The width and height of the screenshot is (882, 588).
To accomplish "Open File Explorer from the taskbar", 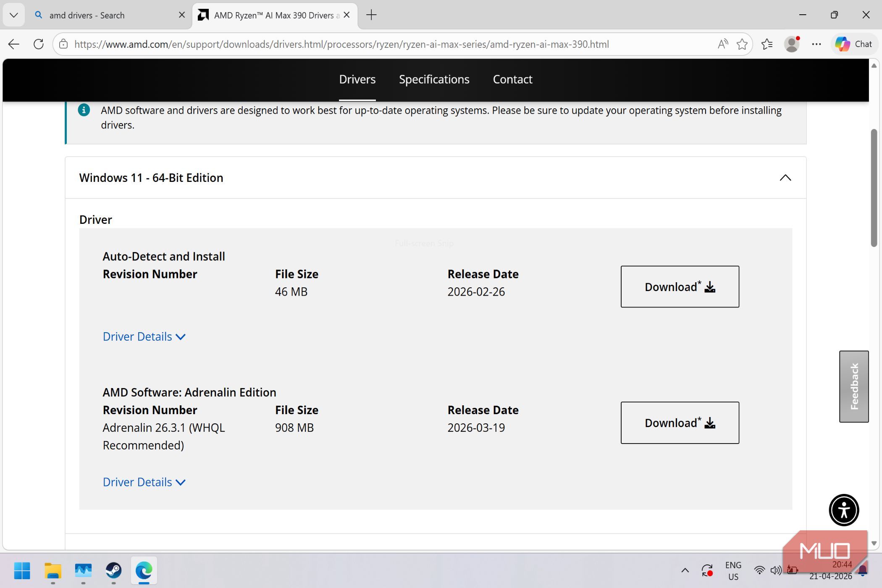I will coord(53,570).
